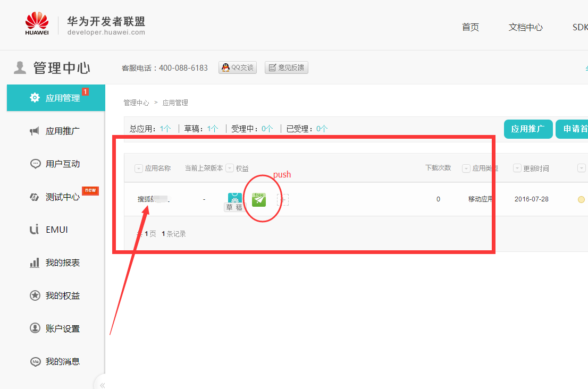
Task: Click the green free push service icon
Action: coord(259,200)
